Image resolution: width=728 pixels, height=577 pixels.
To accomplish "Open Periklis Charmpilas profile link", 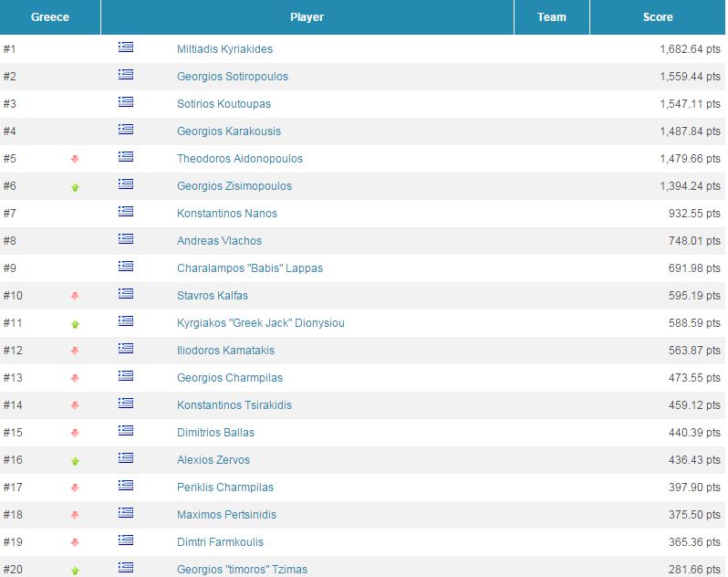I will [x=225, y=488].
